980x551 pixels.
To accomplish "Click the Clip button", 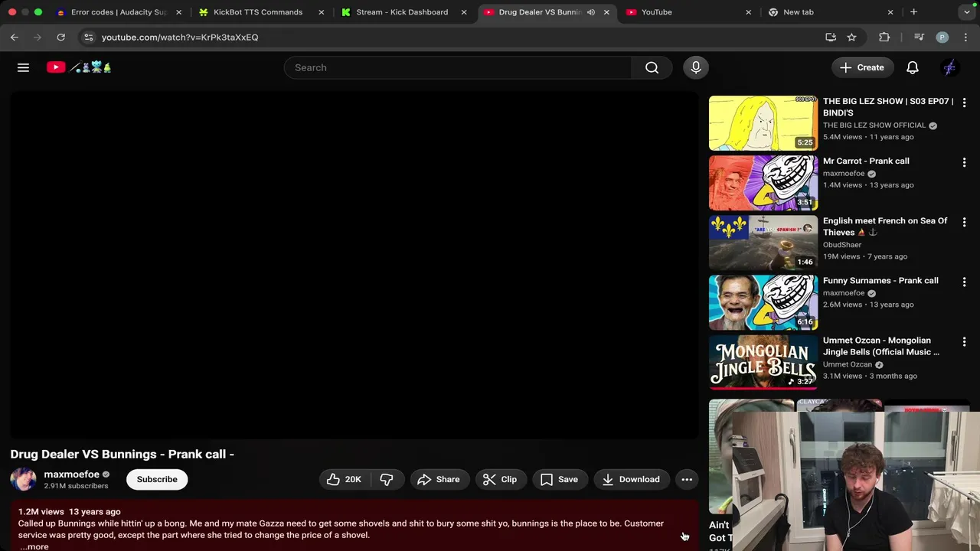I will (x=500, y=479).
